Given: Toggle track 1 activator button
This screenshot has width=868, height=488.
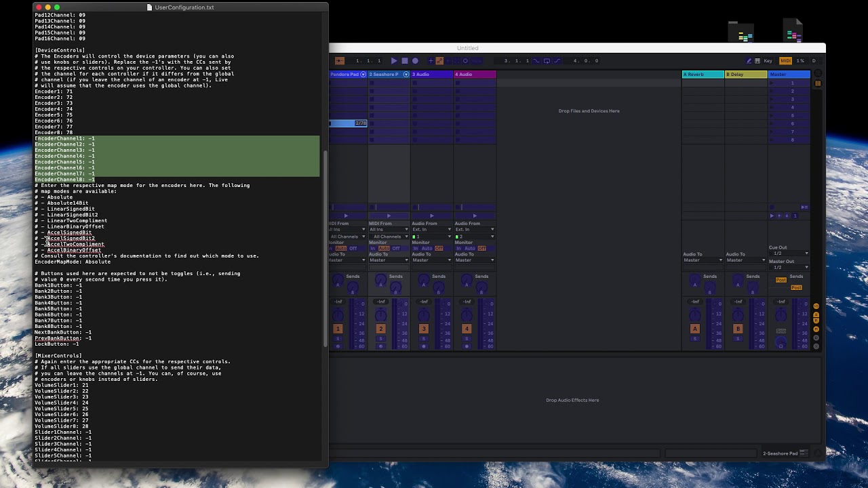Looking at the screenshot, I should coord(338,329).
